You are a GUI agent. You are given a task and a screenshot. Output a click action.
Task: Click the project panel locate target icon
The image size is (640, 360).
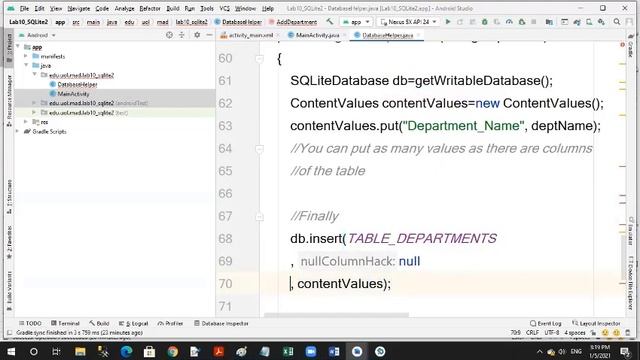click(169, 35)
